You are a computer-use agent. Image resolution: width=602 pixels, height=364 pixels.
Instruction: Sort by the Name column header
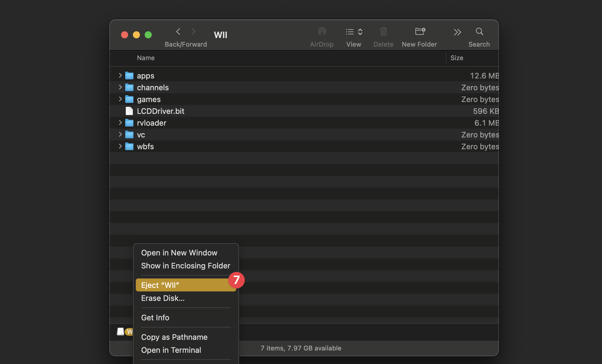[146, 58]
